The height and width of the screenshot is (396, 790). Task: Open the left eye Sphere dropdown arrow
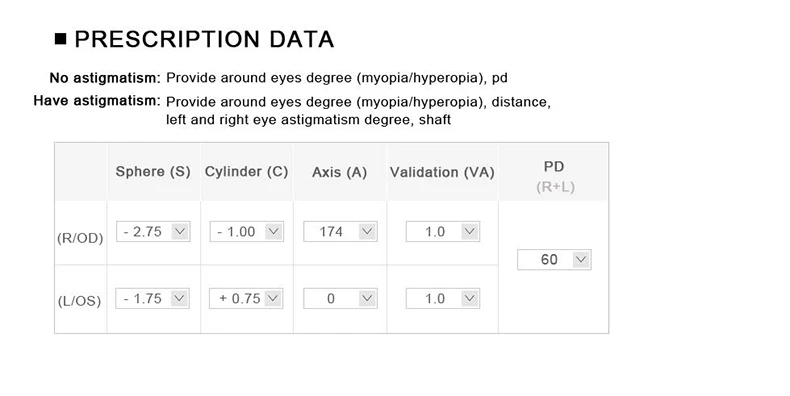click(x=179, y=298)
